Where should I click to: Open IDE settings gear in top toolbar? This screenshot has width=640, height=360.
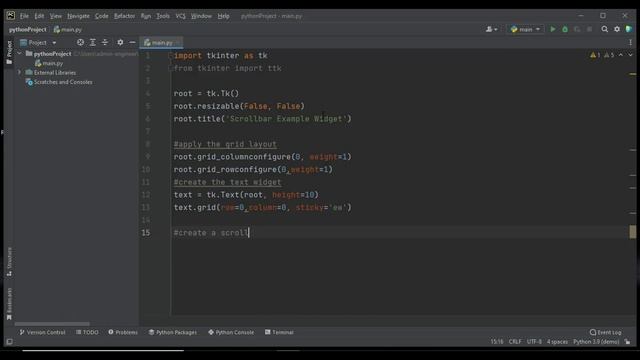coord(617,29)
